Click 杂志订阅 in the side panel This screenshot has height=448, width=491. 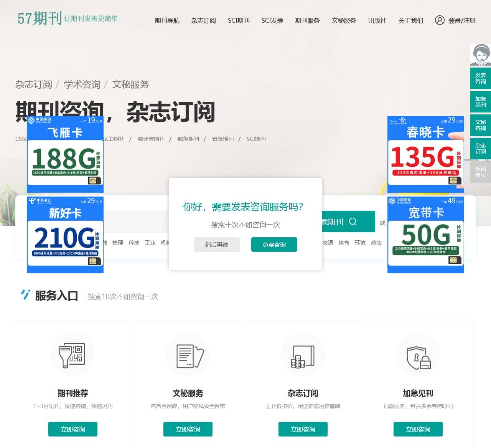pyautogui.click(x=481, y=149)
